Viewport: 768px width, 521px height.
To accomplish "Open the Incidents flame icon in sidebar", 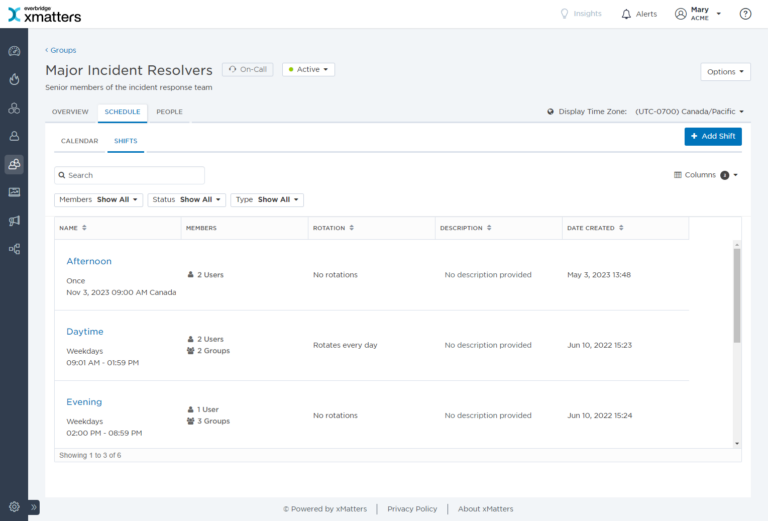I will (14, 79).
